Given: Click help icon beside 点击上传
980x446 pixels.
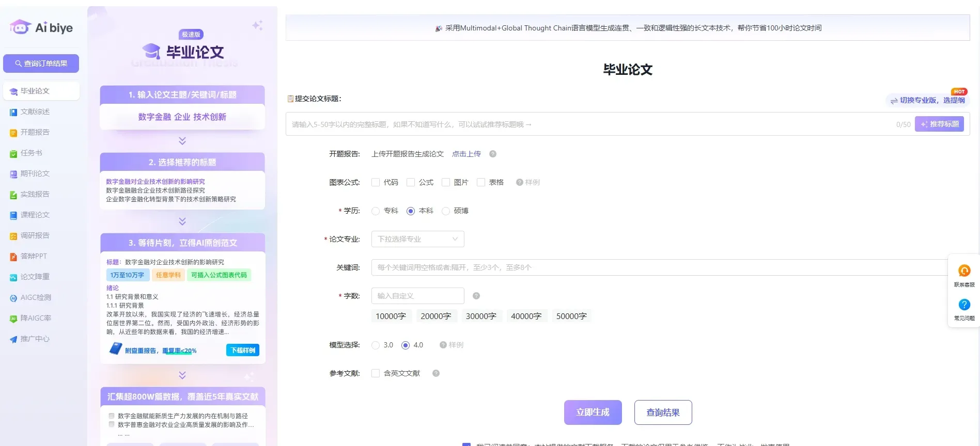Looking at the screenshot, I should tap(493, 154).
